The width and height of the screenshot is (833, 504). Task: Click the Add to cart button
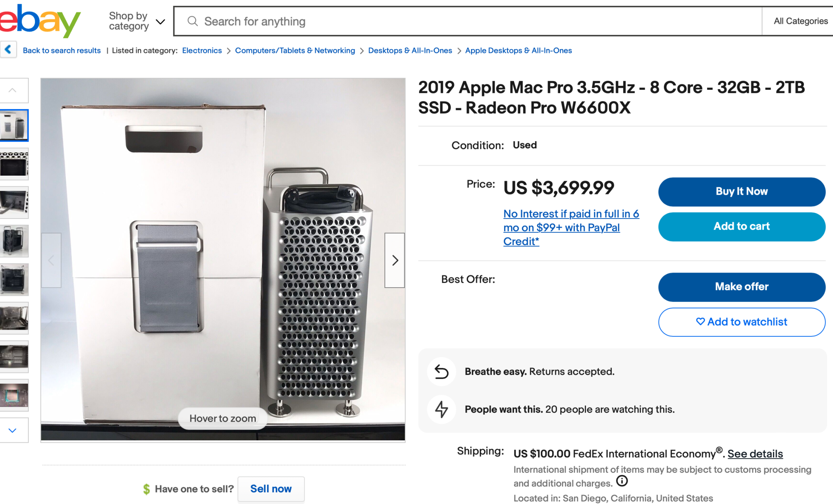[x=741, y=226]
